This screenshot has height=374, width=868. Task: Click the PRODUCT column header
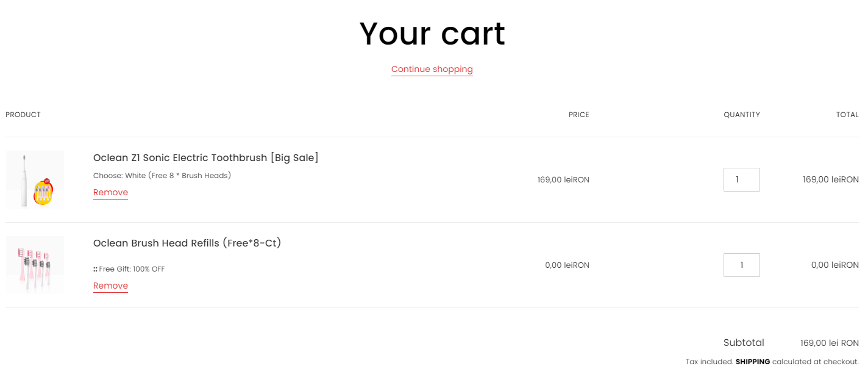(23, 115)
